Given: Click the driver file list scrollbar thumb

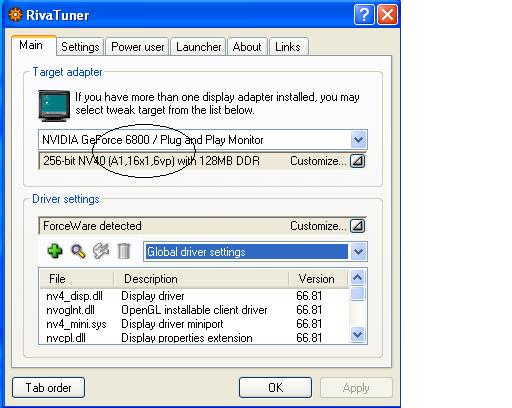Looking at the screenshot, I should (x=358, y=294).
